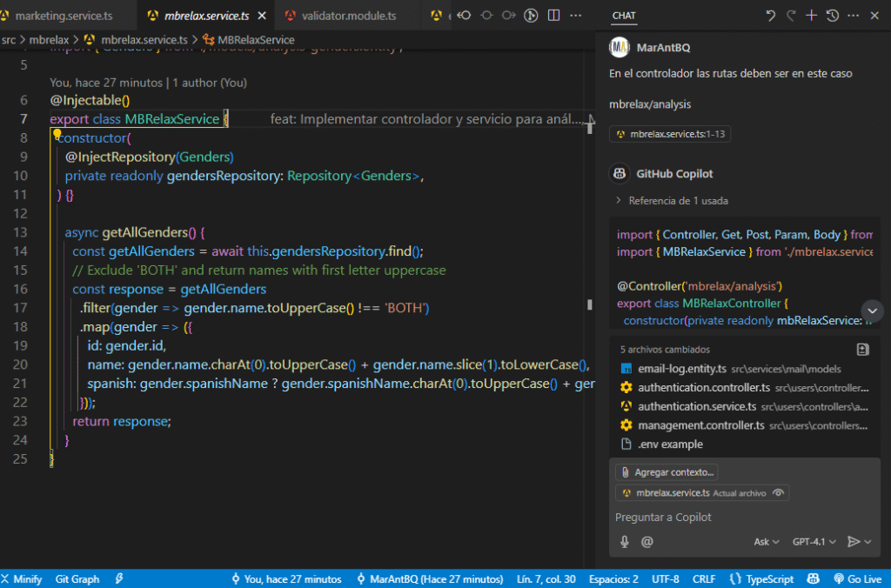Open authentication.controller.ts in changed files list
Image resolution: width=891 pixels, height=588 pixels.
point(703,388)
